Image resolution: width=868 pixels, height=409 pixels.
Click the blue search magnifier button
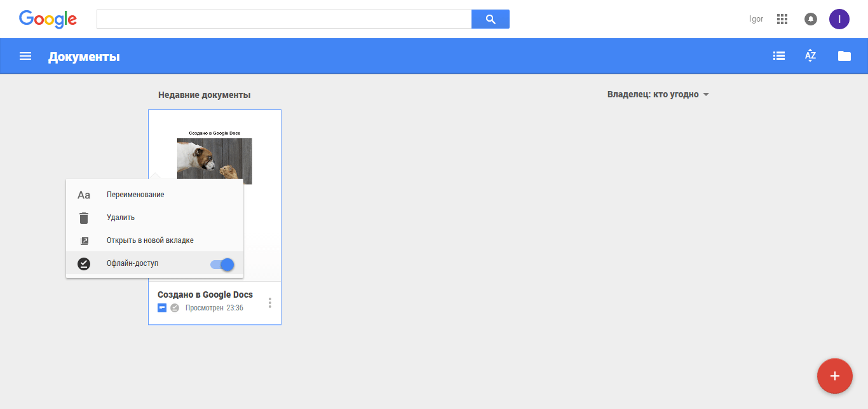pyautogui.click(x=490, y=19)
